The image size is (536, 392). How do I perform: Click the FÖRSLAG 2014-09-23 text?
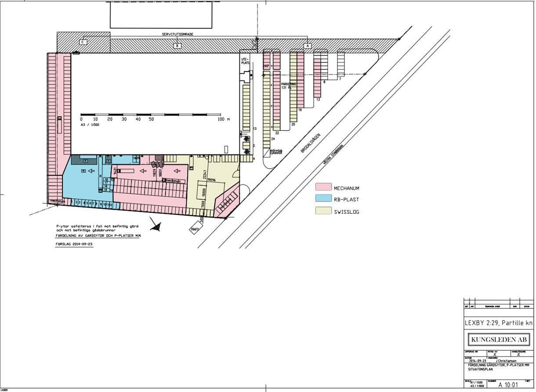74,244
